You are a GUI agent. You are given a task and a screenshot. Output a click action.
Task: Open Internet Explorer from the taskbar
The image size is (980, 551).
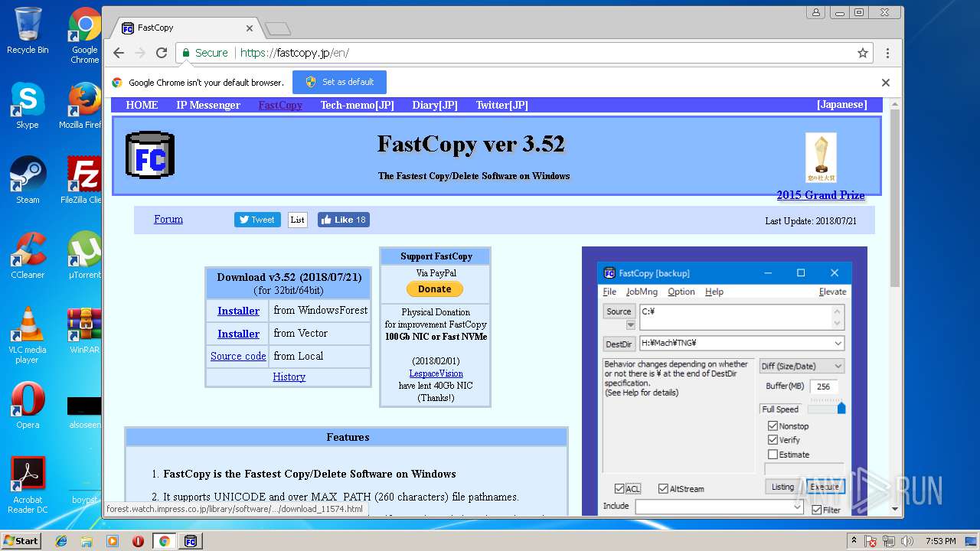[x=61, y=541]
